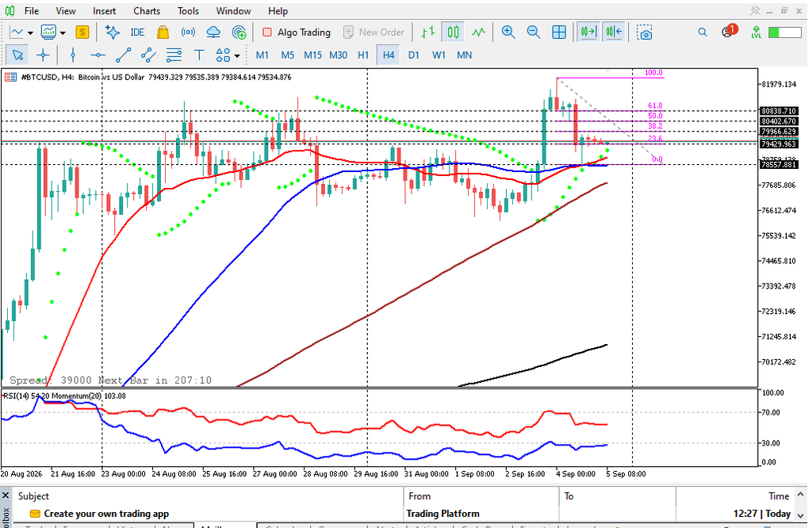Viewport: 812px width, 528px height.
Task: Tile chart windows grid icon
Action: click(559, 32)
